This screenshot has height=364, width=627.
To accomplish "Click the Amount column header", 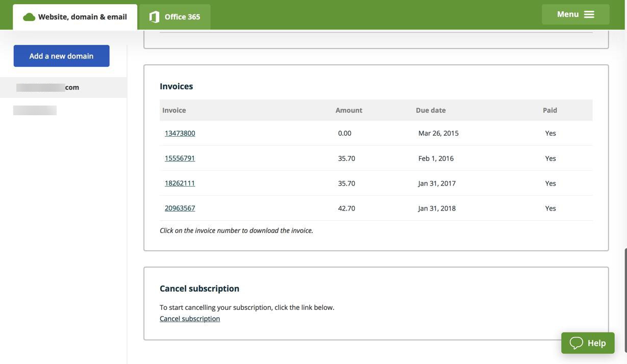I will pos(349,110).
